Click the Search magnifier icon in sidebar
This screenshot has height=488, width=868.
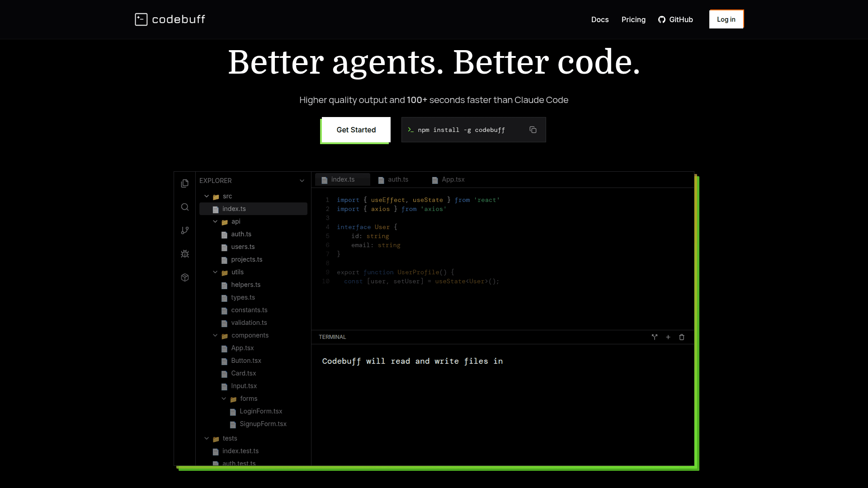(185, 207)
